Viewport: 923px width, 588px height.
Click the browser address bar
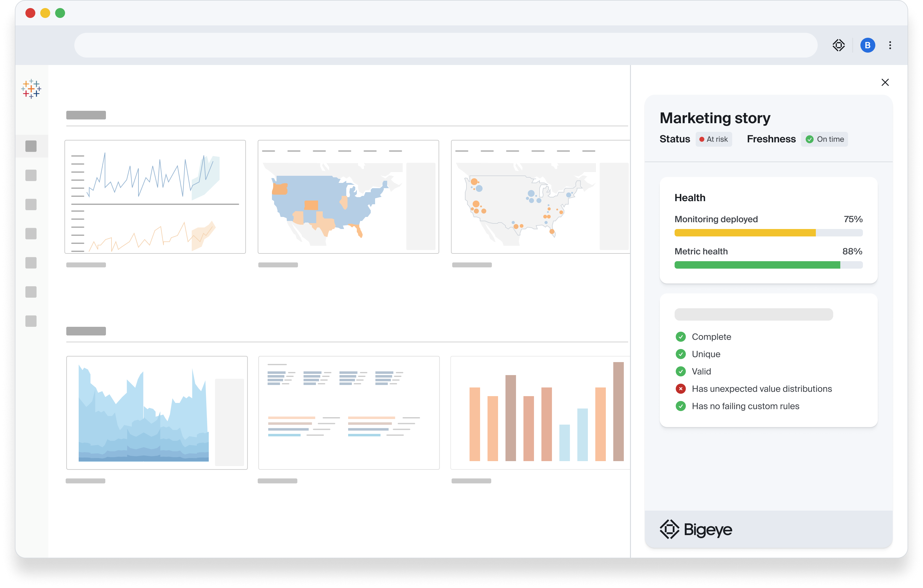pos(445,45)
